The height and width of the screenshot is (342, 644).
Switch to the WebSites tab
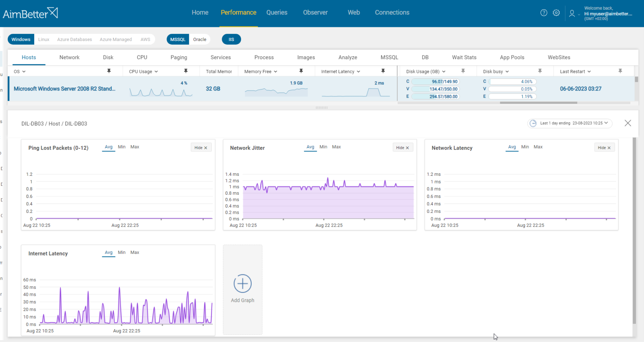[x=559, y=58]
